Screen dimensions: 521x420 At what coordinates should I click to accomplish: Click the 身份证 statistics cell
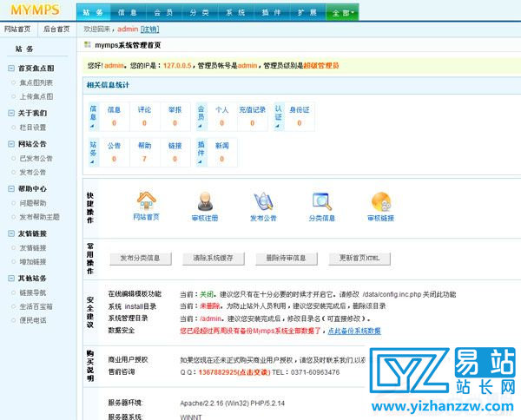300,116
